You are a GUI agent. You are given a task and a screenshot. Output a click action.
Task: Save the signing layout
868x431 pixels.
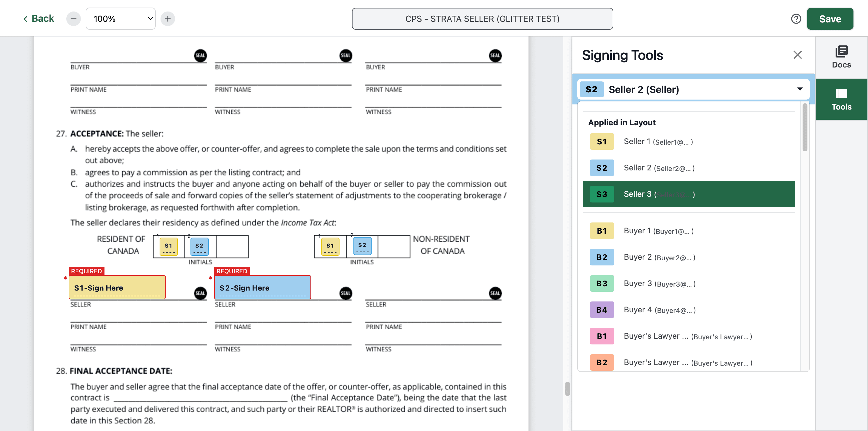pos(830,19)
